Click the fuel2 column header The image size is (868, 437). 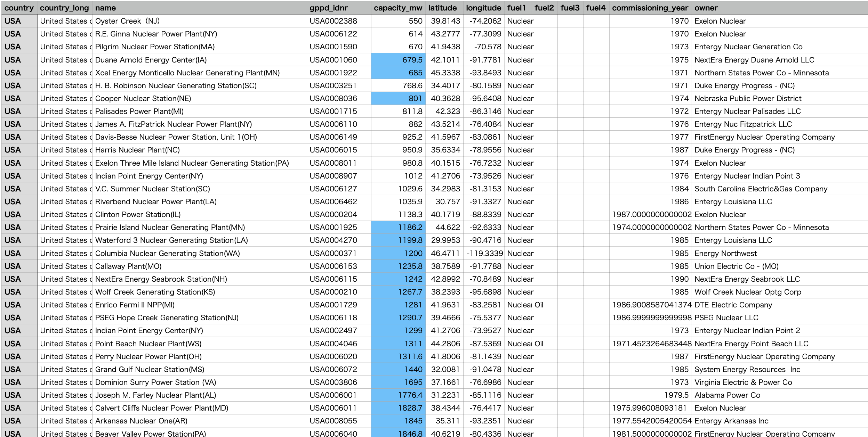(544, 8)
